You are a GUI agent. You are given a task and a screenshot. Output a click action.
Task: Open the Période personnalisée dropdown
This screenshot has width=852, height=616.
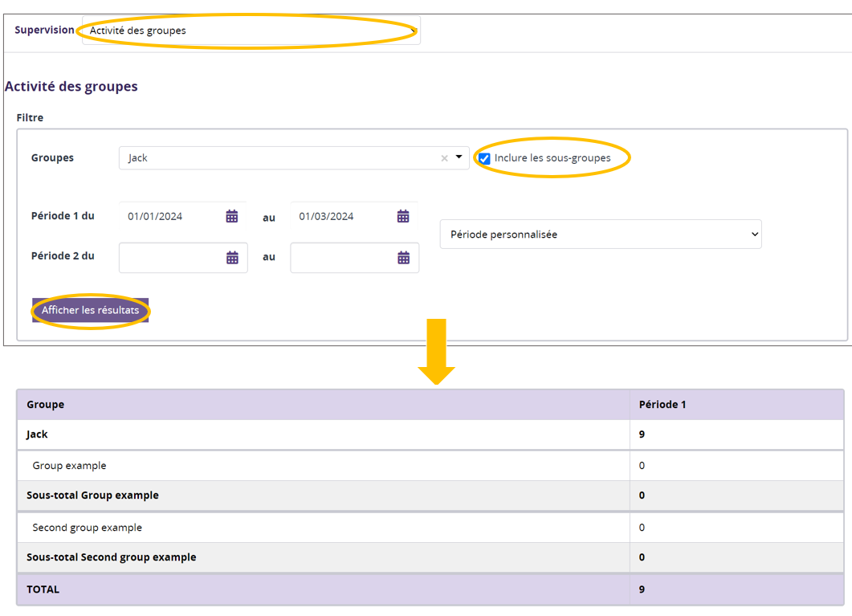[x=600, y=235]
